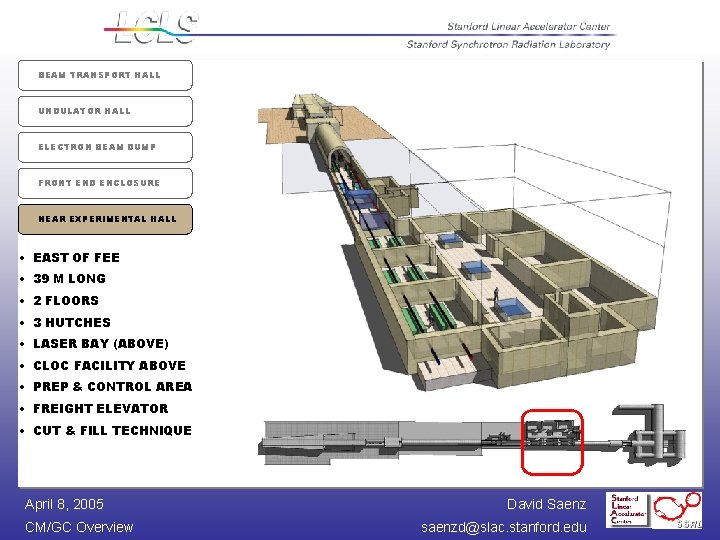The width and height of the screenshot is (720, 540).
Task: Click the "PREP & CONTROL AREA" bullet text
Action: tap(112, 387)
